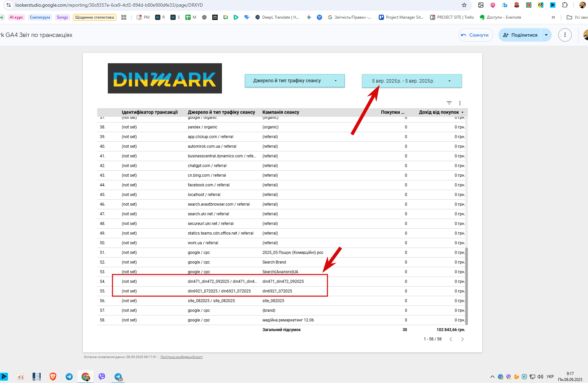Open Джерело й тип трафіку сеансу filter dropdown
The image size is (588, 383).
pyautogui.click(x=294, y=81)
